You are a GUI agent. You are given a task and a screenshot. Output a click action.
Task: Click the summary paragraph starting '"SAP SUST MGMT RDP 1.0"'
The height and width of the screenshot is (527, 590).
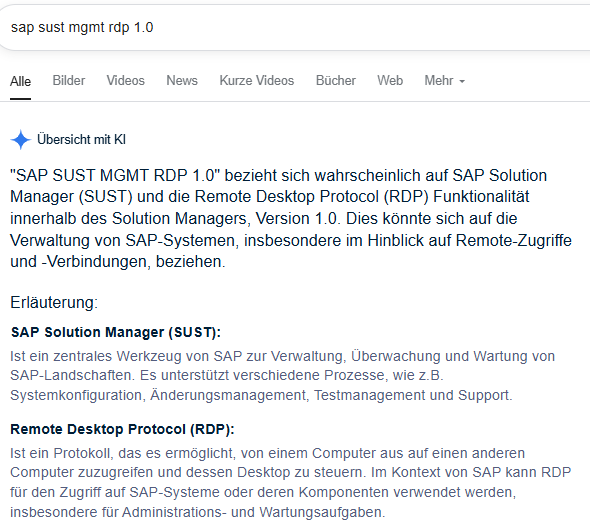[x=291, y=219]
